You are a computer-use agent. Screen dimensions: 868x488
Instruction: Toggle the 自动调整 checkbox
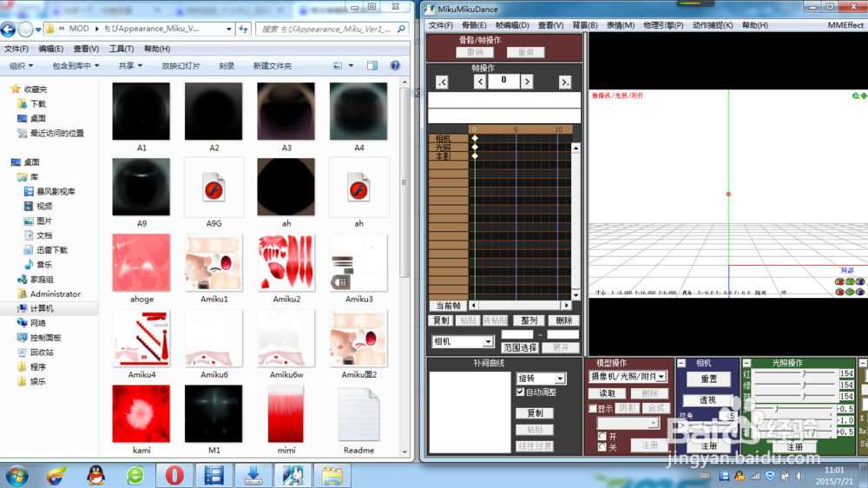520,392
